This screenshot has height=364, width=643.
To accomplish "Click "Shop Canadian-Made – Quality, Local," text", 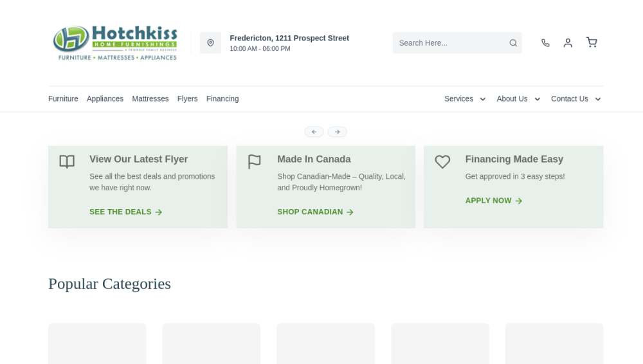I will [x=341, y=176].
